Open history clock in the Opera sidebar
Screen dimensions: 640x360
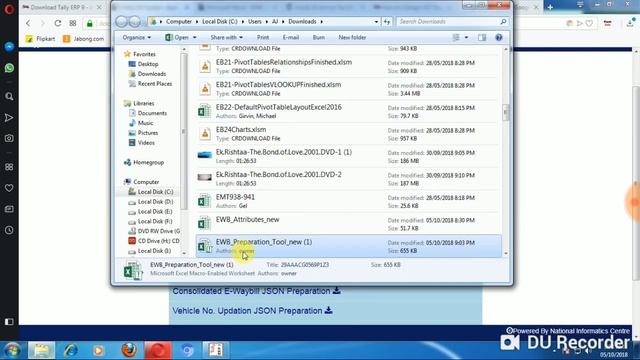9,230
